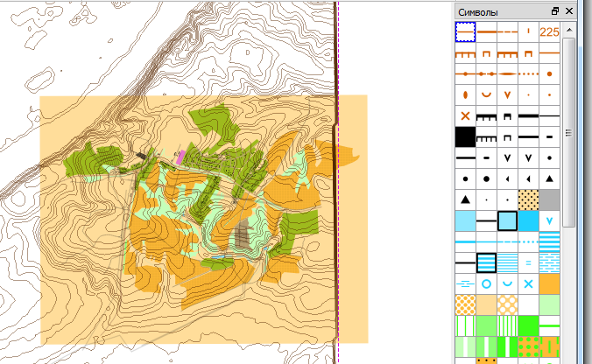The height and width of the screenshot is (364, 592).
Task: Pick the bright green with white stripe symbol
Action: click(507, 346)
